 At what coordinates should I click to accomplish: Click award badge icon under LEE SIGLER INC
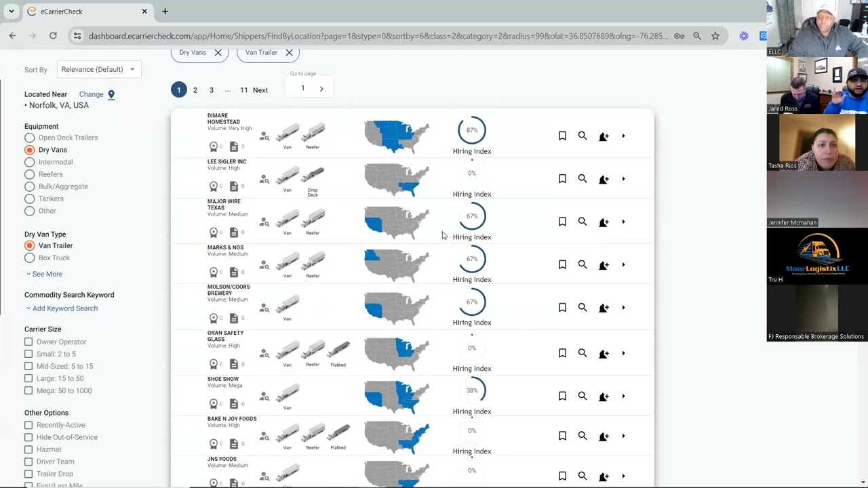214,186
